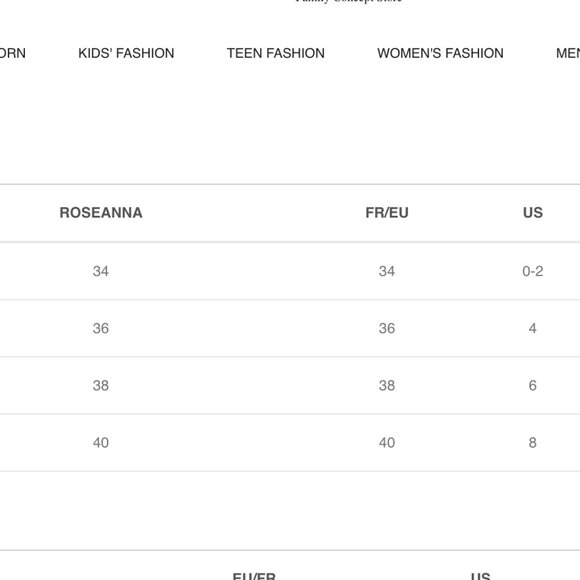Click the FR/EU column header
Viewport: 580px width, 580px height.
click(x=387, y=213)
